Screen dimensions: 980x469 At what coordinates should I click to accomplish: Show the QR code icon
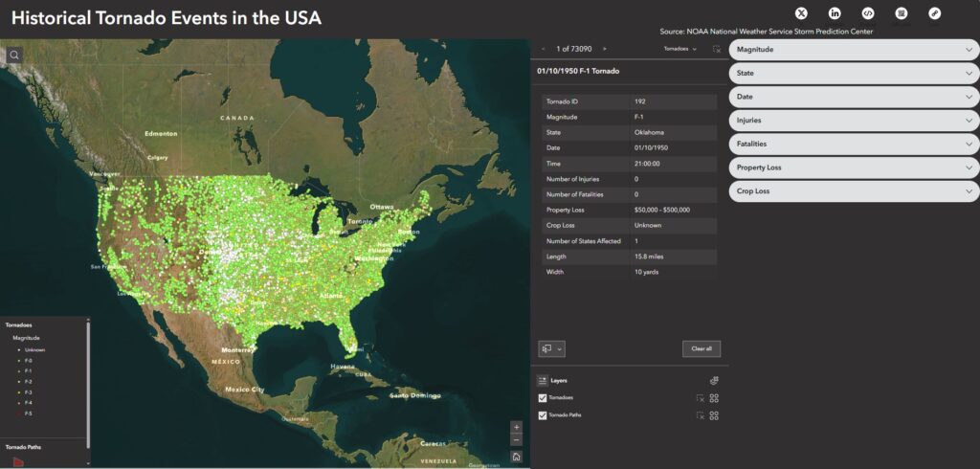click(x=902, y=13)
